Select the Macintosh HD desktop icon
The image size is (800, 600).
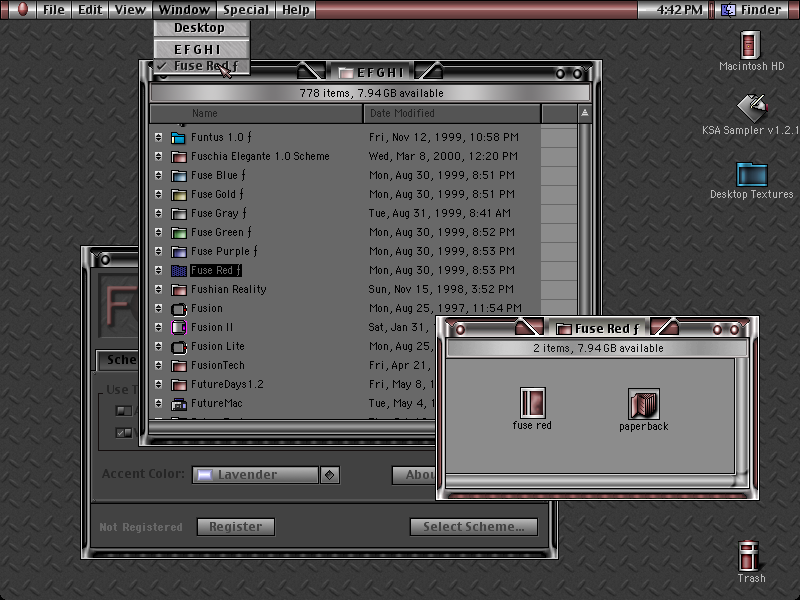(x=749, y=45)
